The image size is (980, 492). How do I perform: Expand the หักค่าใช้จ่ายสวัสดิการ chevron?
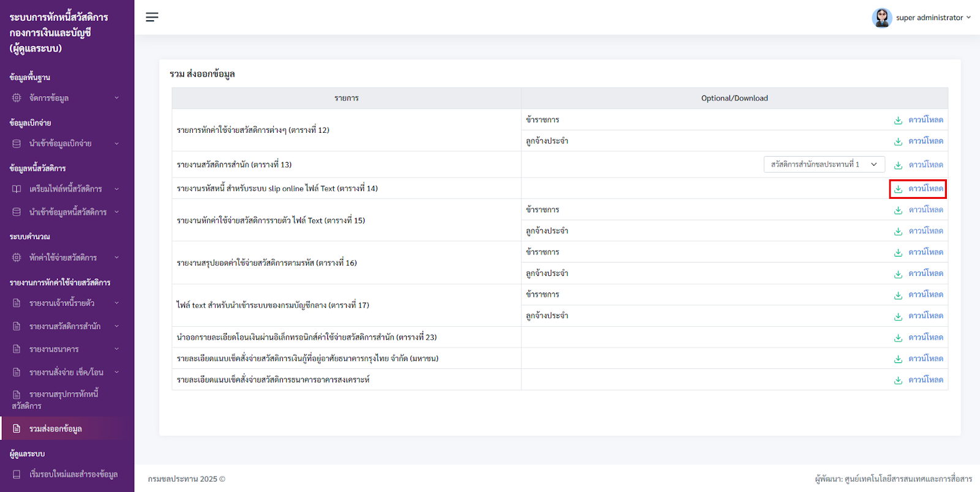(x=116, y=258)
